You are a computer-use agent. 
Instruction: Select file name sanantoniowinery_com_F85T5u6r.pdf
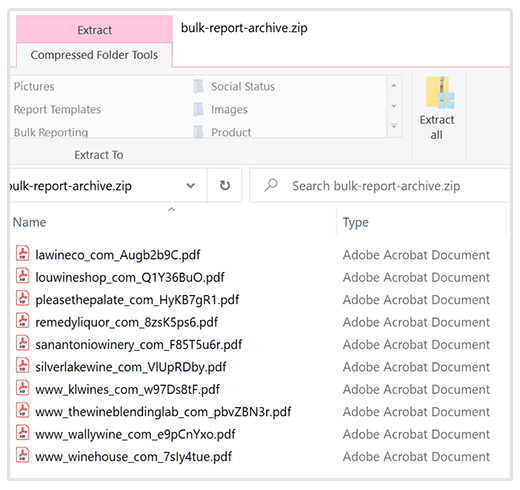pos(139,344)
